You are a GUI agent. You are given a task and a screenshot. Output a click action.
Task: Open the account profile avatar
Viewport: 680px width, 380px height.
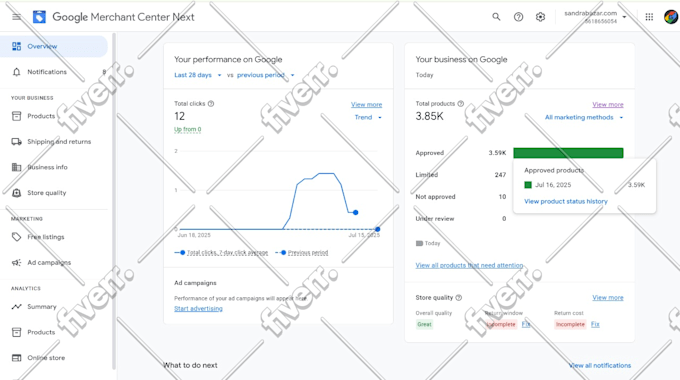(671, 17)
